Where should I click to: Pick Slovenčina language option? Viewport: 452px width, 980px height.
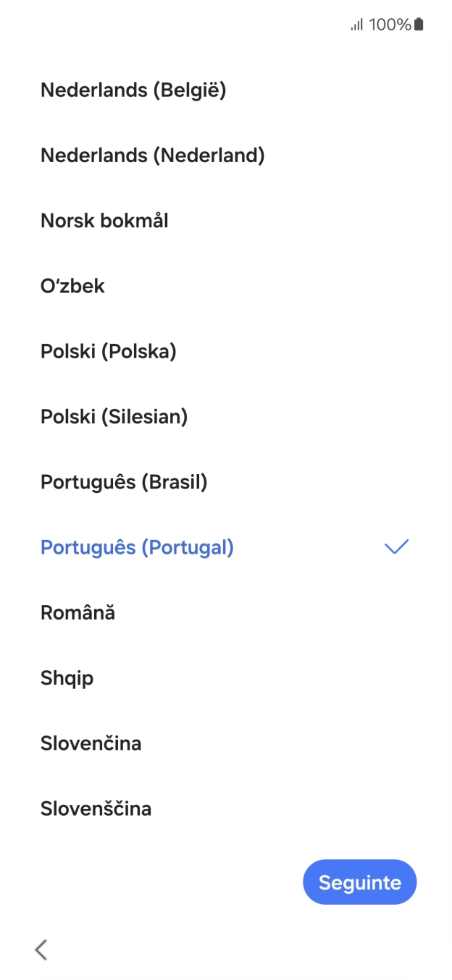point(91,743)
